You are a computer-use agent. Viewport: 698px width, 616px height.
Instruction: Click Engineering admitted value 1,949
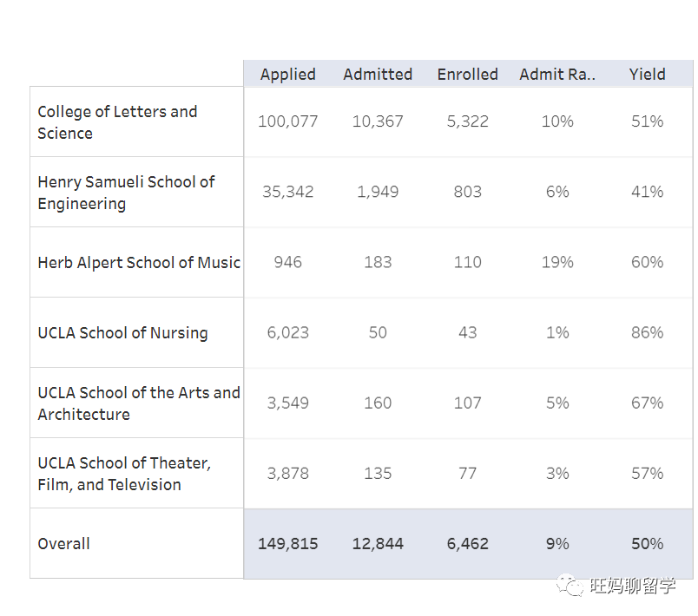(378, 192)
